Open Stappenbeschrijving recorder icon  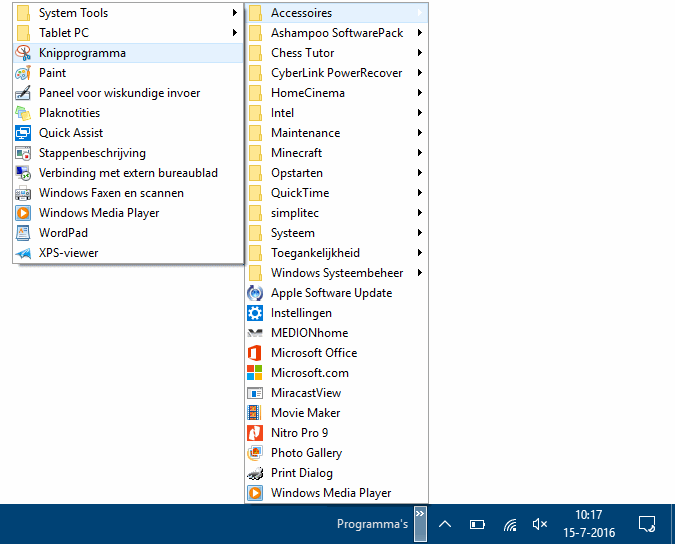point(23,153)
